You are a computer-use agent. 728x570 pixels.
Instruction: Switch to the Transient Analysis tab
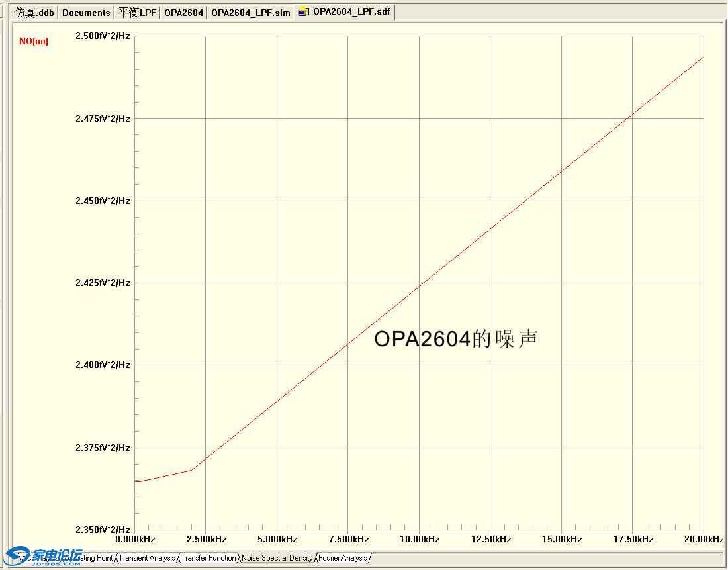[146, 558]
